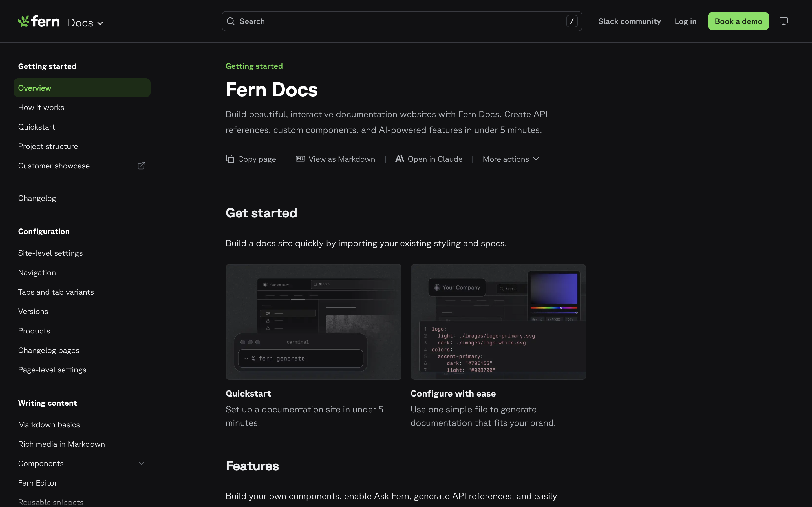
Task: Click the slash shortcut badge in search bar
Action: (572, 21)
